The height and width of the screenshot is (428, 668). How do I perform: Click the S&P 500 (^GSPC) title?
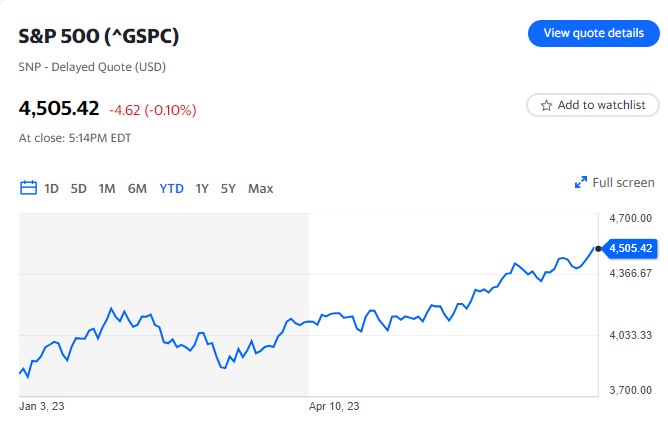click(100, 37)
